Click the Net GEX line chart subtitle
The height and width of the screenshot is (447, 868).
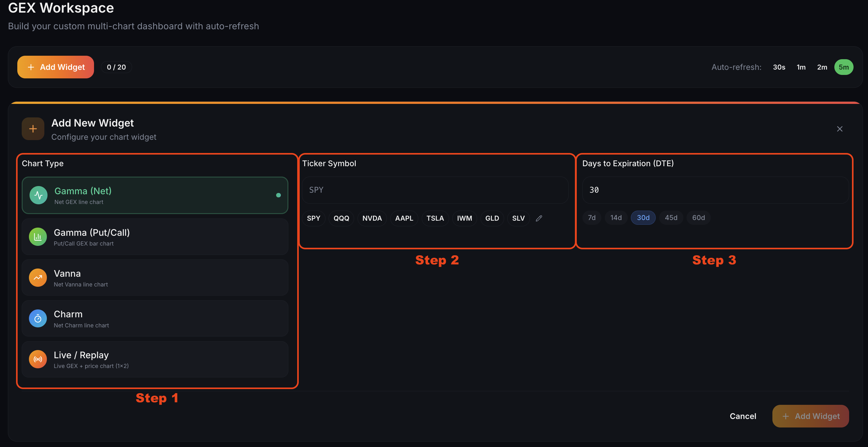click(x=79, y=202)
